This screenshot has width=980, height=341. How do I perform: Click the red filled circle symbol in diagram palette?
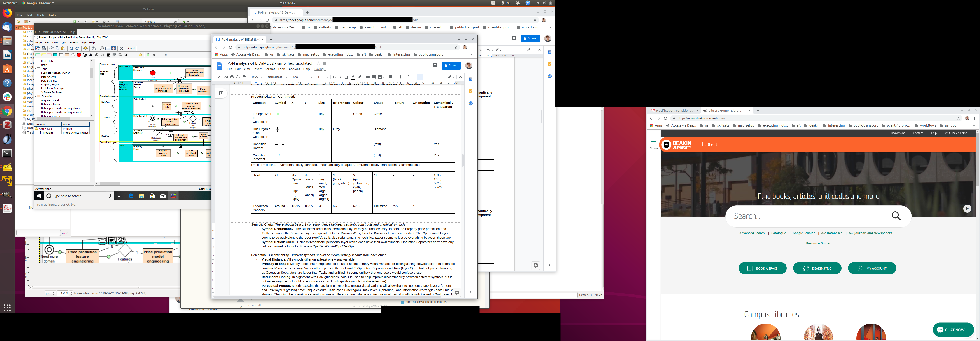[79, 55]
